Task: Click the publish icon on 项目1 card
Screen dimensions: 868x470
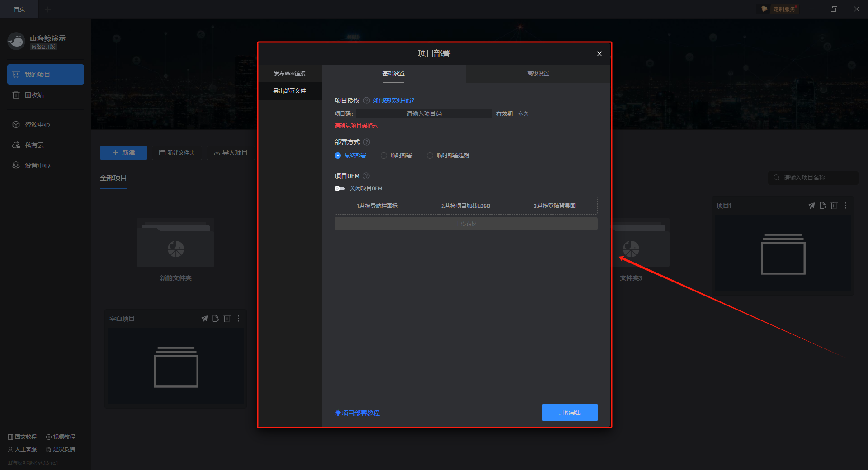Action: [811, 206]
